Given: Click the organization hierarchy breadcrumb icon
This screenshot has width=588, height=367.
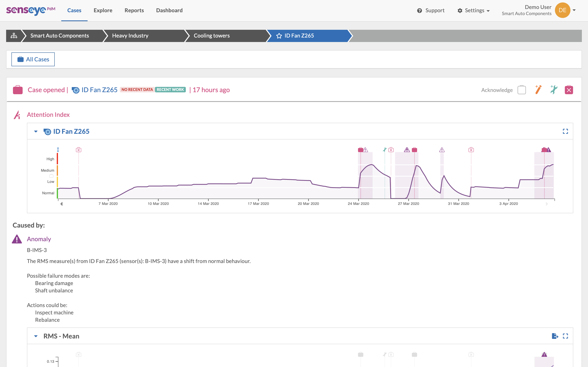Looking at the screenshot, I should click(14, 36).
